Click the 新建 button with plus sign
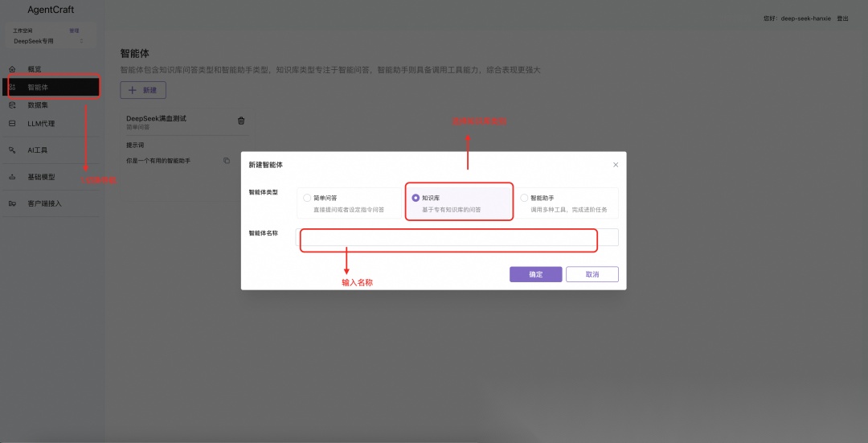 pos(143,90)
